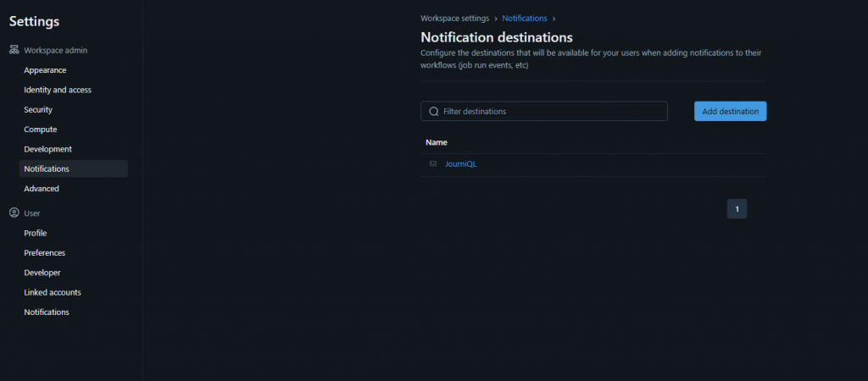Image resolution: width=868 pixels, height=381 pixels.
Task: Select Security in the sidebar
Action: [x=38, y=110]
